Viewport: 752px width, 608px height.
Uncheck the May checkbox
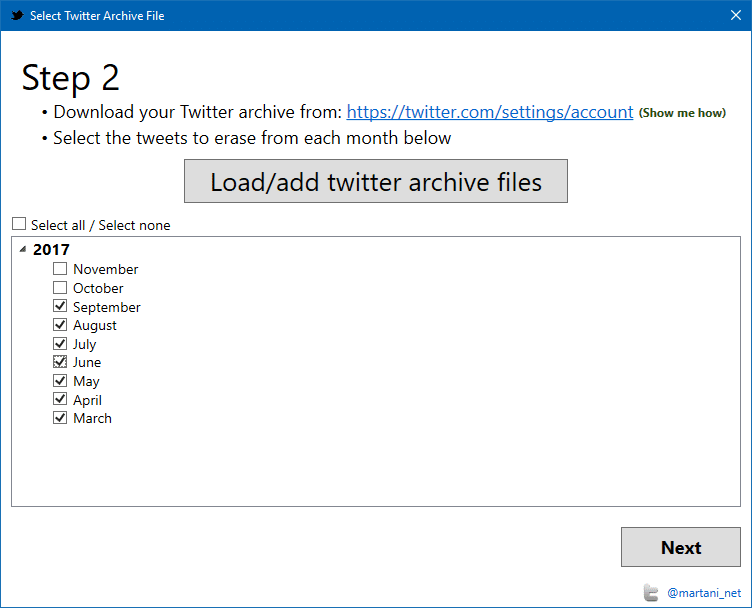(x=60, y=381)
